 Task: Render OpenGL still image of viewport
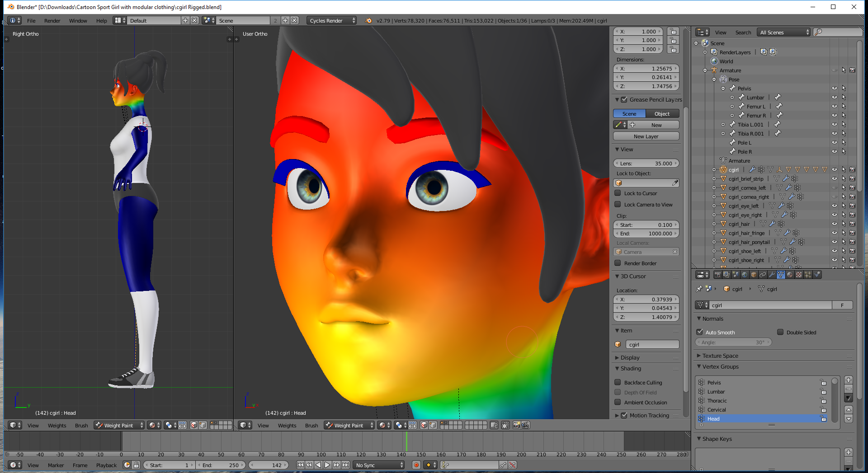516,425
